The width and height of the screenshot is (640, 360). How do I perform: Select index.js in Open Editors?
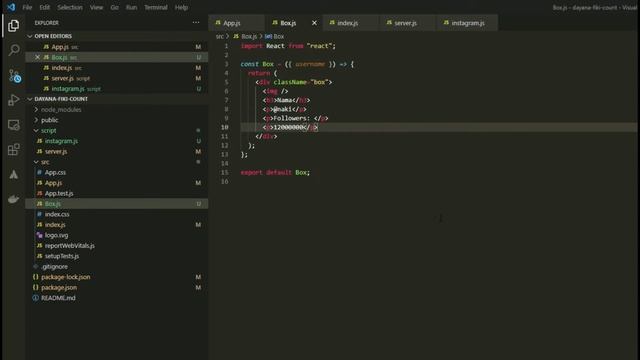point(117,68)
